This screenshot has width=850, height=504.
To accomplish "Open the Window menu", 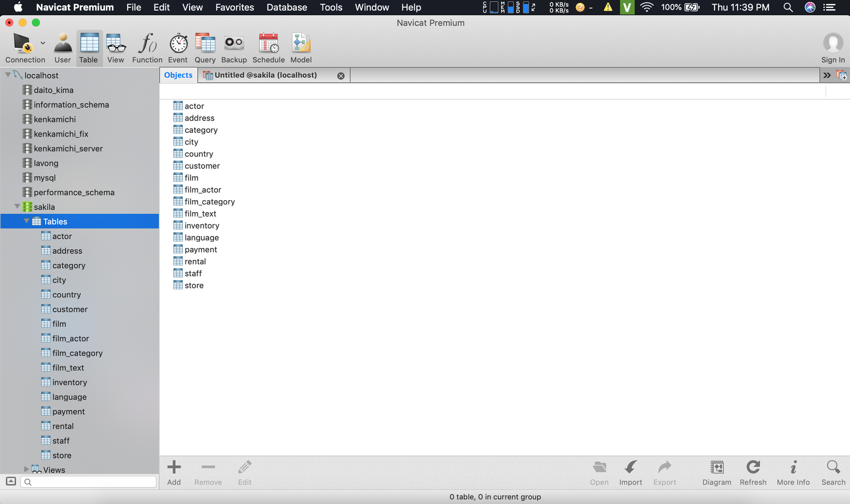I will coord(371,7).
